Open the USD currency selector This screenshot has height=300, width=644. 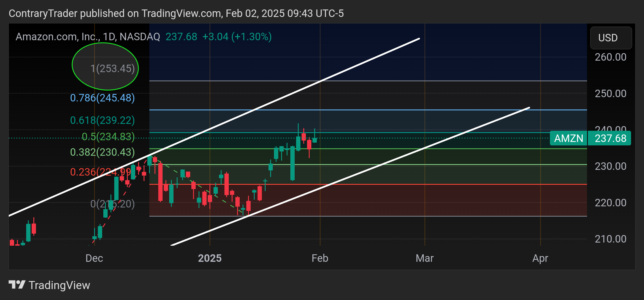pos(611,38)
